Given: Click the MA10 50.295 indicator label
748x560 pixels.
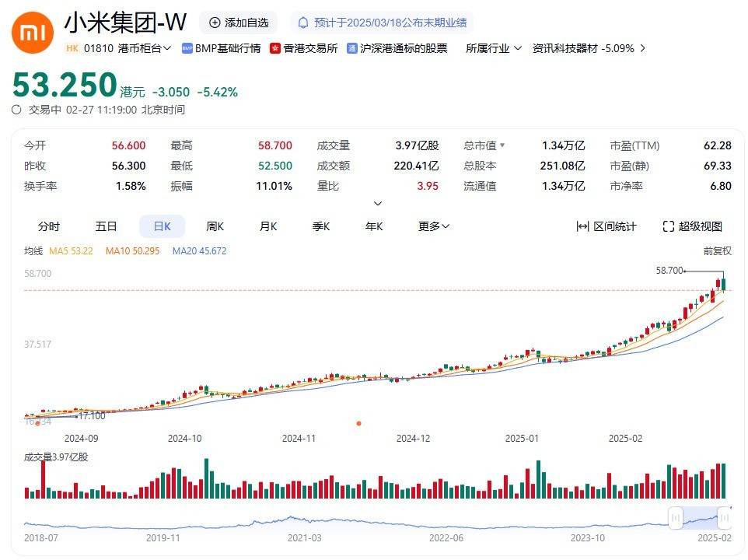Looking at the screenshot, I should pyautogui.click(x=133, y=251).
